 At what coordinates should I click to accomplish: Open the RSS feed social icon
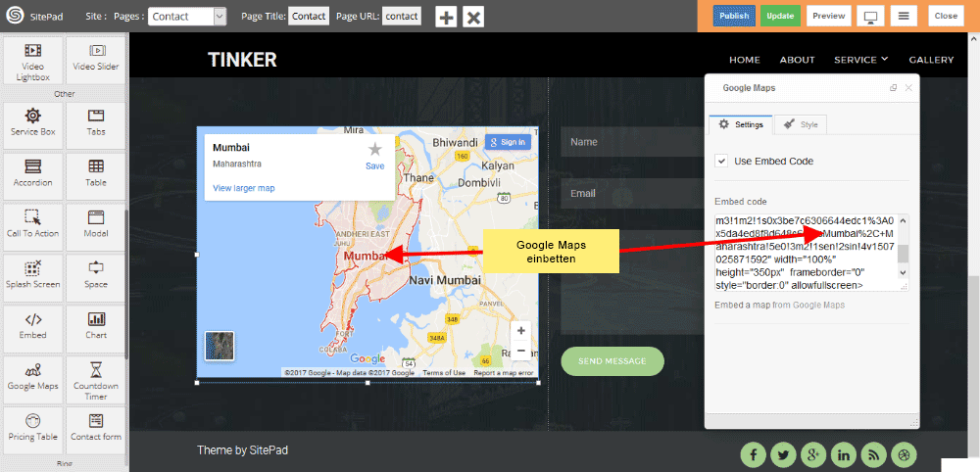(x=873, y=454)
